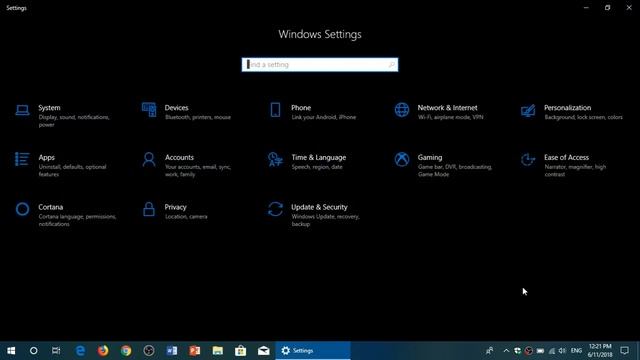Image resolution: width=640 pixels, height=360 pixels.
Task: Open the clock showing 12:21 PM
Action: click(x=600, y=351)
